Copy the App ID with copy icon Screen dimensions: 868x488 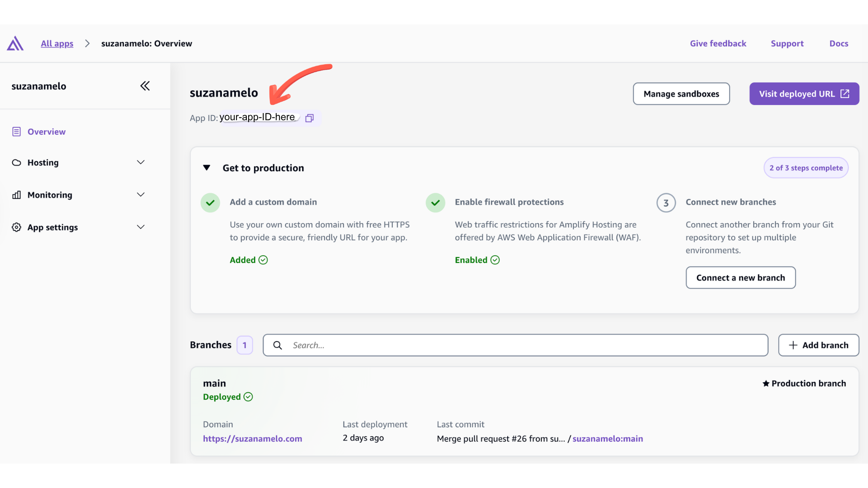[309, 118]
